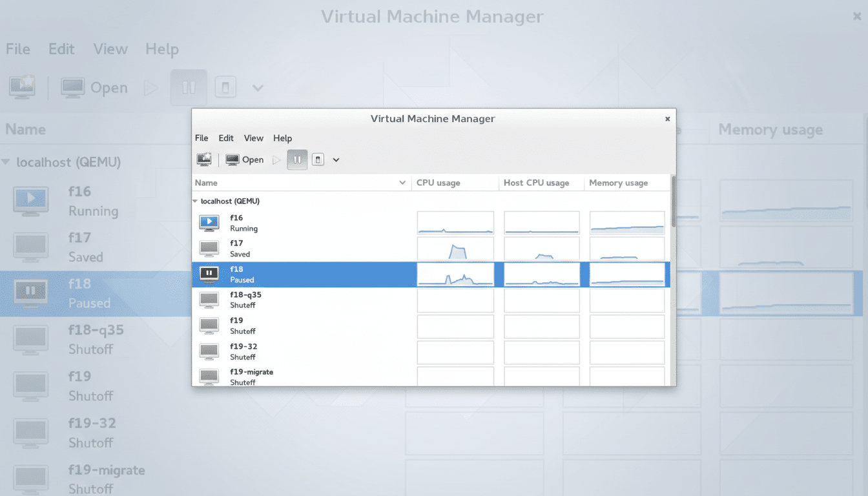Click the running-state icon beside f16

click(x=209, y=222)
